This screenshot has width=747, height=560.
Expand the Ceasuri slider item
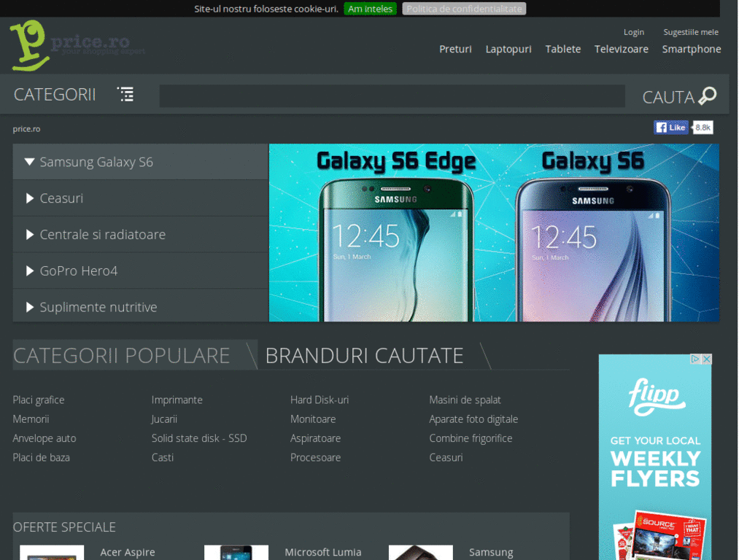coord(141,198)
